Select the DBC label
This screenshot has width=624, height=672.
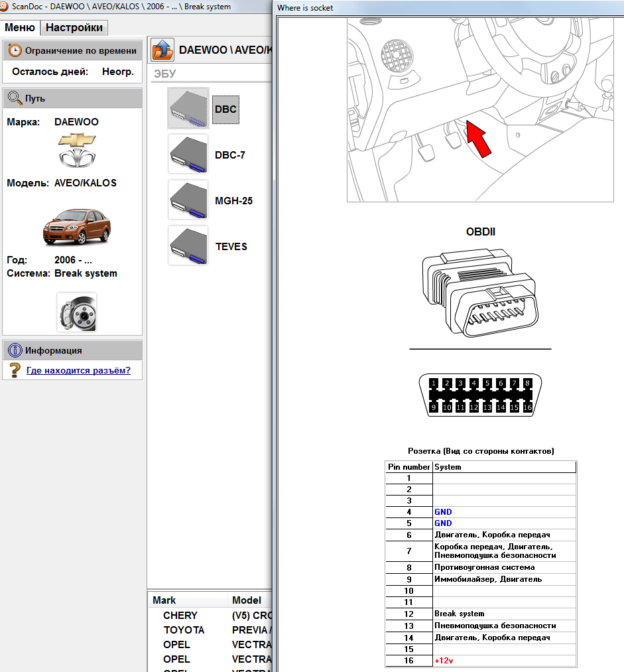pos(225,109)
